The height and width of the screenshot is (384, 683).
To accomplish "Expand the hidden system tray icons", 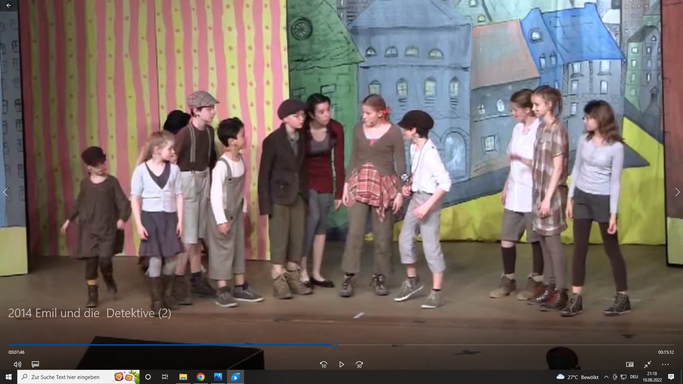I will [x=606, y=377].
